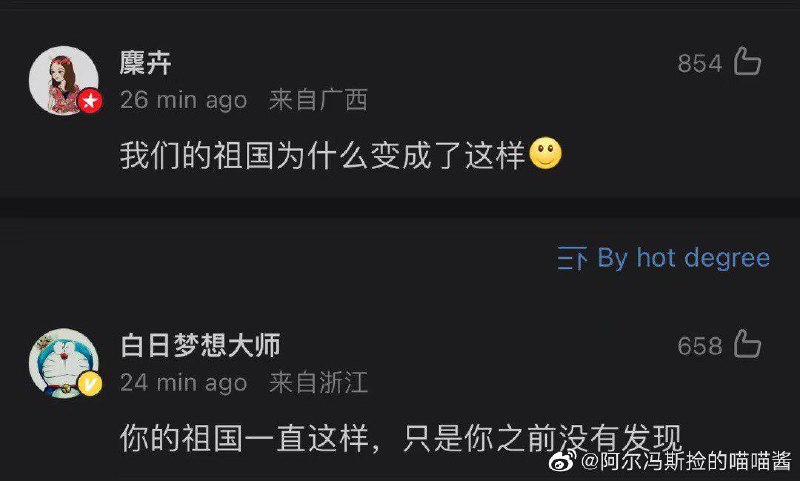Click the 来自浙江 location label
800x481 pixels.
click(318, 383)
